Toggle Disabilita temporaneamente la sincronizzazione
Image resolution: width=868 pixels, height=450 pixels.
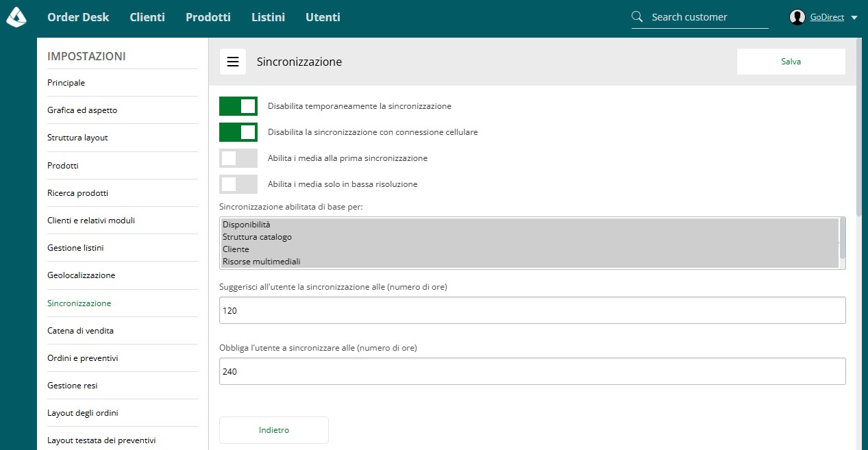point(238,106)
